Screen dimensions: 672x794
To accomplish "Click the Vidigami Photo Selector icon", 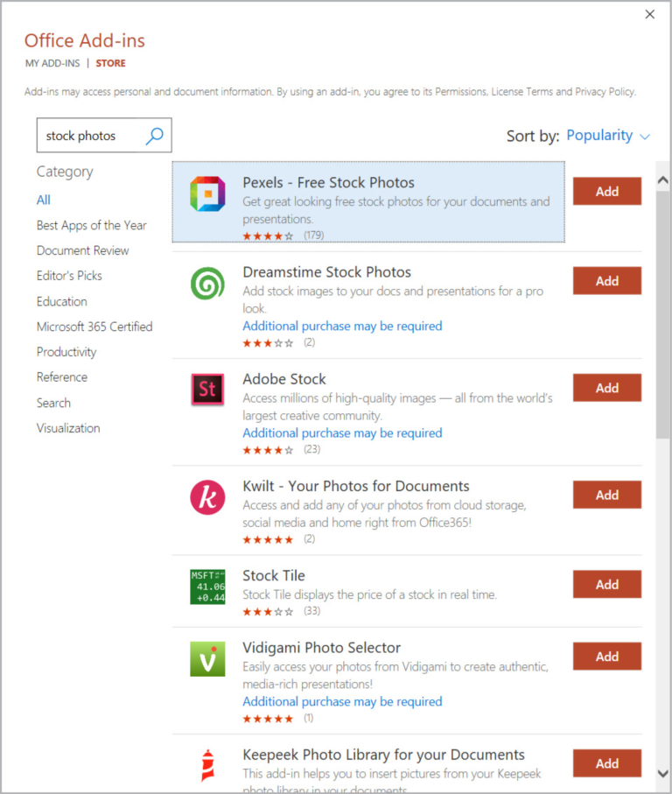I will [x=206, y=657].
